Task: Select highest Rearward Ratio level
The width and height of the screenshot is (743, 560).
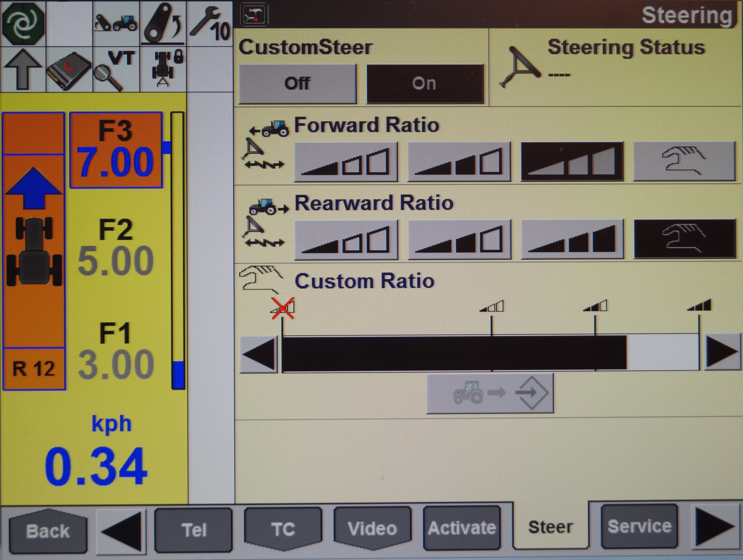Action: (x=572, y=240)
